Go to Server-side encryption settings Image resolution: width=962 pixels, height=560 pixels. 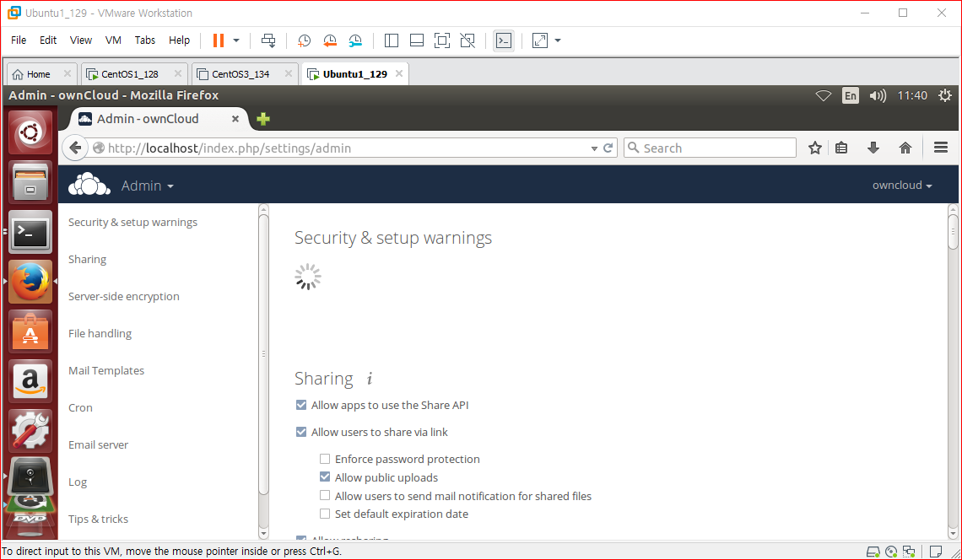tap(124, 296)
